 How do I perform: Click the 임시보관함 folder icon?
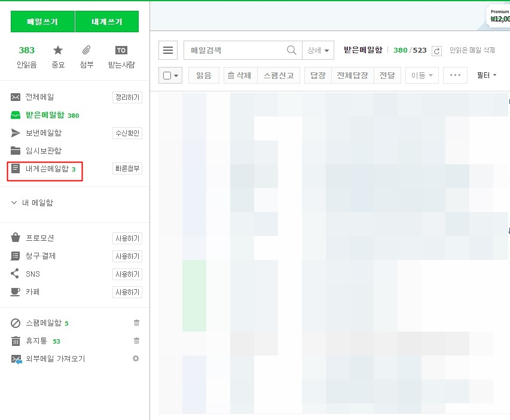click(16, 151)
